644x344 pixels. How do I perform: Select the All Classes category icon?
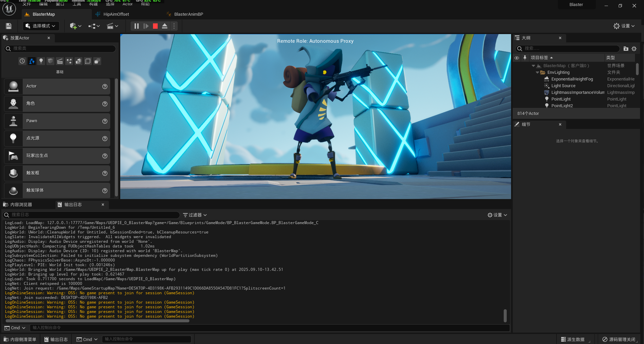click(x=97, y=61)
